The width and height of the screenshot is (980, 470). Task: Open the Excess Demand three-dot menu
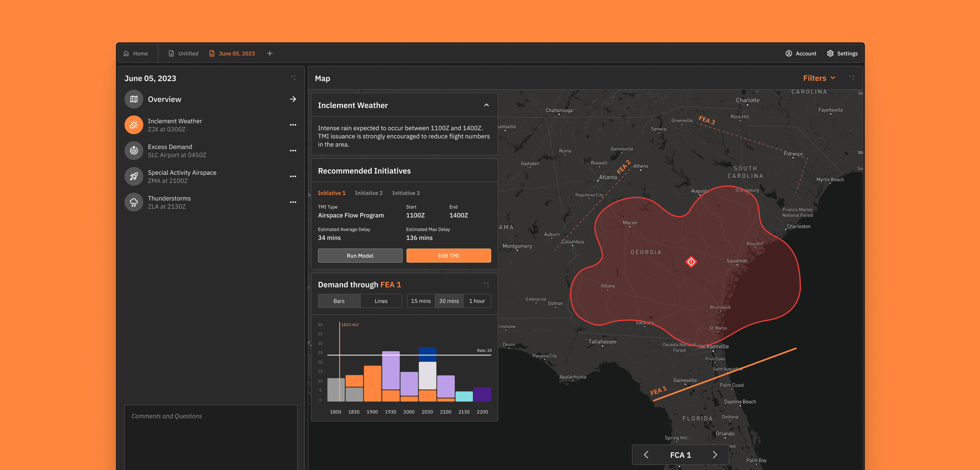click(x=293, y=151)
